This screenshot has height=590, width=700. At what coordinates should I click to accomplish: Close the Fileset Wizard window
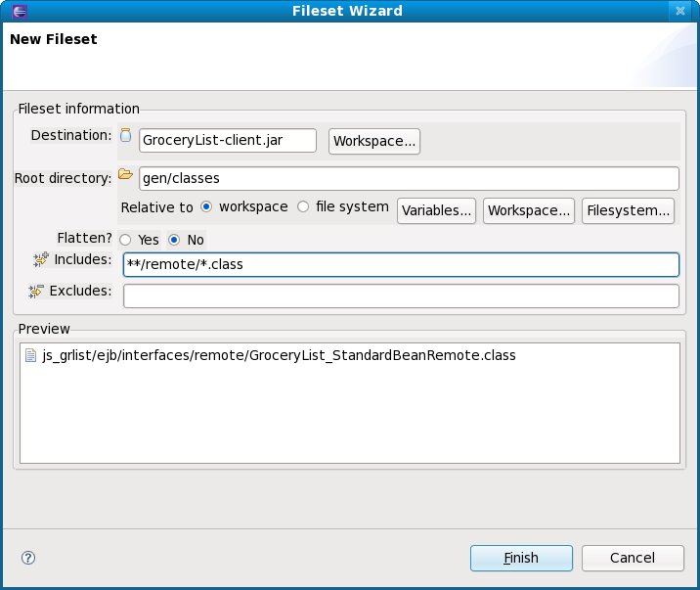tap(680, 11)
